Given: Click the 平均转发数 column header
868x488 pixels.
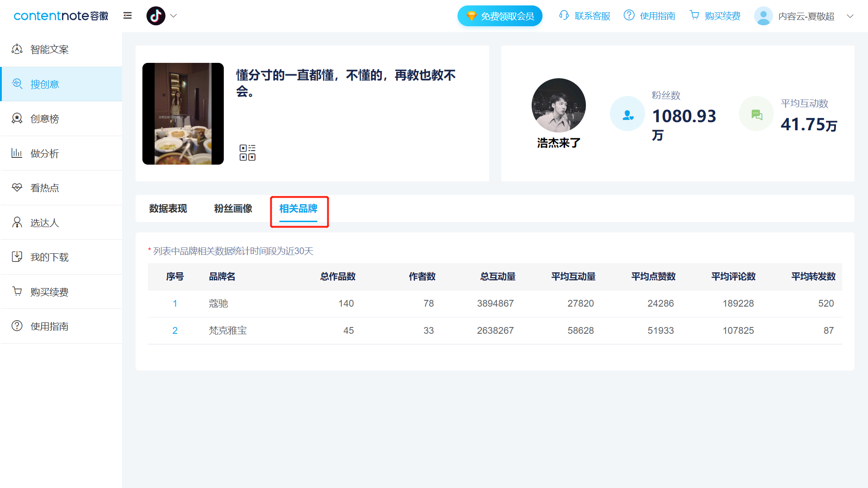Looking at the screenshot, I should (813, 276).
